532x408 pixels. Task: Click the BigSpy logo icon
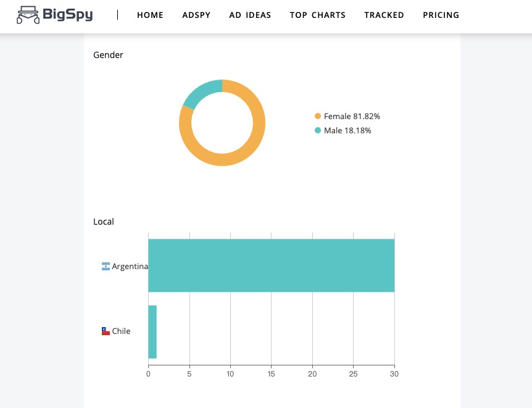point(28,15)
